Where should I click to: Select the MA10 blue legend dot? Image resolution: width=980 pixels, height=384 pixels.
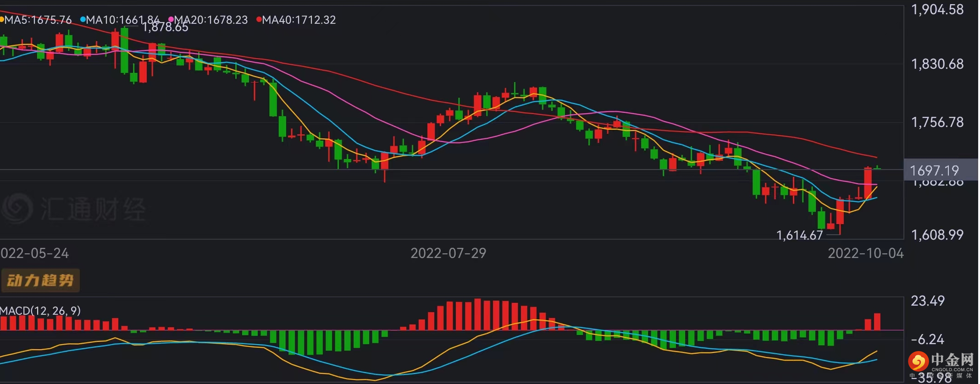[83, 19]
